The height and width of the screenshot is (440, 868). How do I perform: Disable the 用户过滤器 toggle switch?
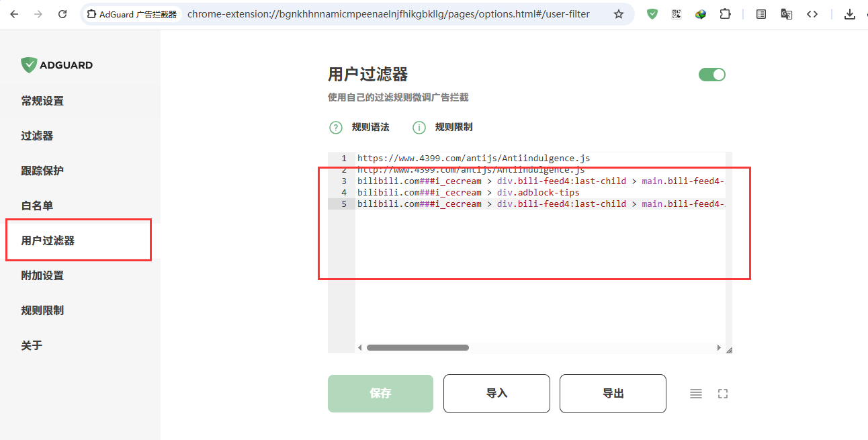tap(712, 75)
